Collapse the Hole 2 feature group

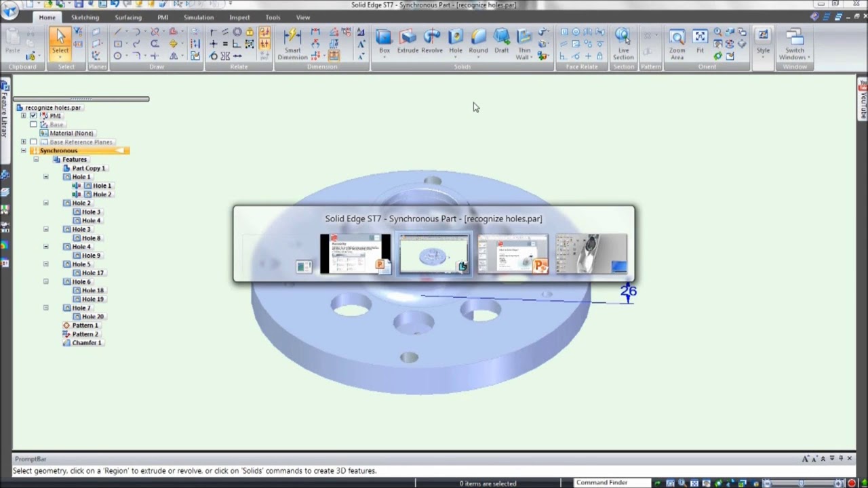click(46, 203)
